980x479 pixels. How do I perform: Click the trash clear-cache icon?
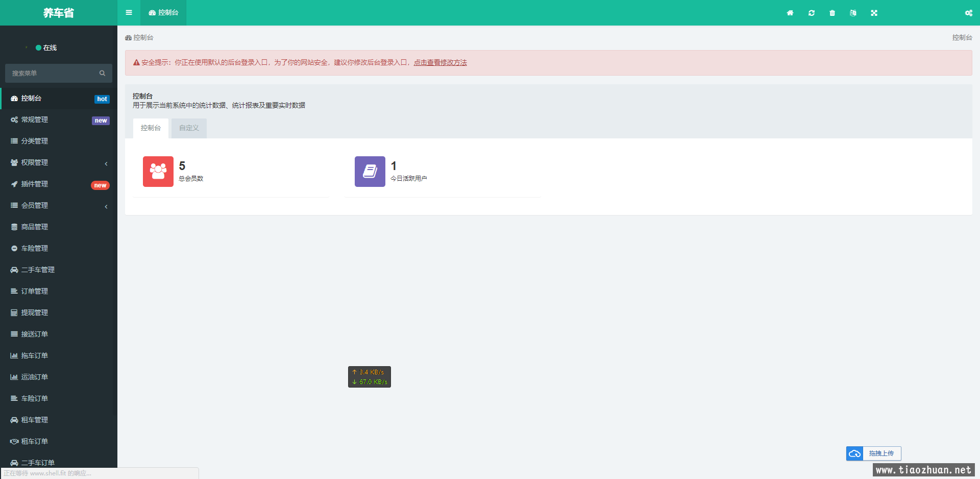click(x=832, y=13)
